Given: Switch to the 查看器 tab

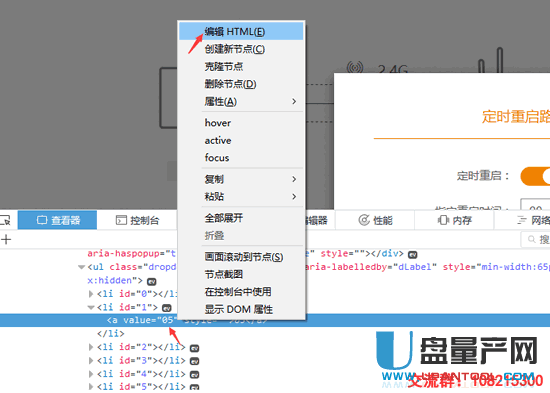Looking at the screenshot, I should click(x=57, y=220).
